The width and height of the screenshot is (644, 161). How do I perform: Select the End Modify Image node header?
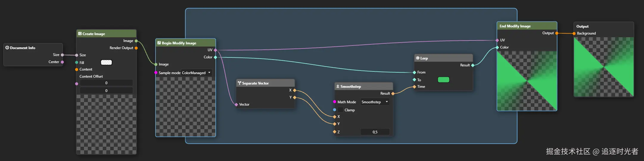pos(527,26)
